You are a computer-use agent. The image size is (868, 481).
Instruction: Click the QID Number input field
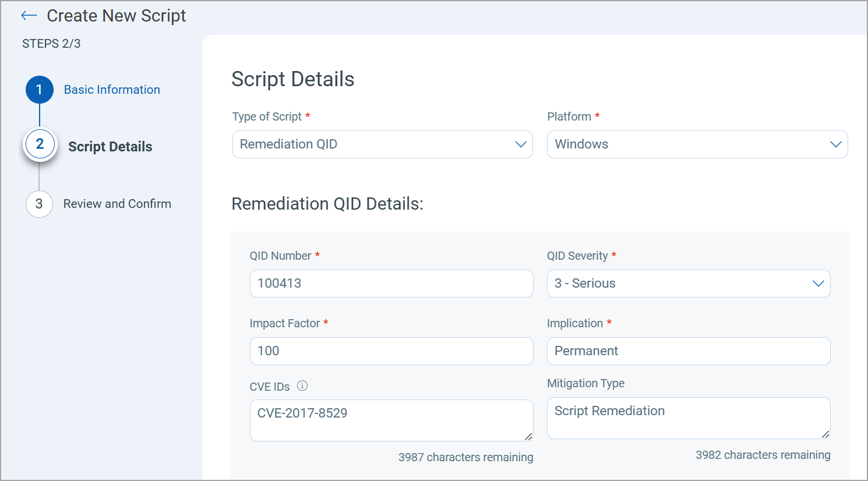[391, 284]
